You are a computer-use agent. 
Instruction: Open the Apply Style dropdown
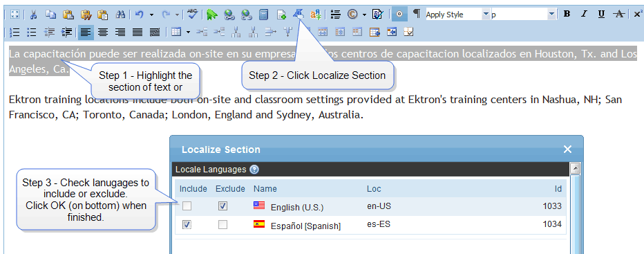[x=486, y=15]
